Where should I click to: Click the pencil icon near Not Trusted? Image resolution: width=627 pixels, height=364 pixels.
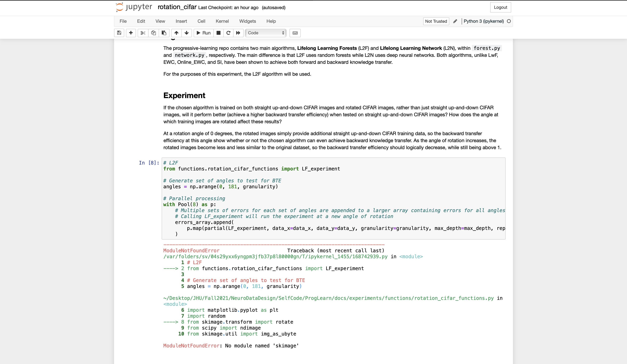click(455, 21)
